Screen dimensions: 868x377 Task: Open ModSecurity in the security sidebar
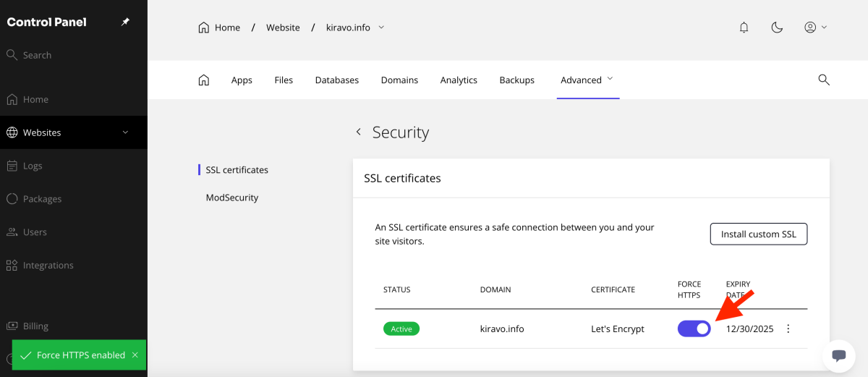point(231,198)
